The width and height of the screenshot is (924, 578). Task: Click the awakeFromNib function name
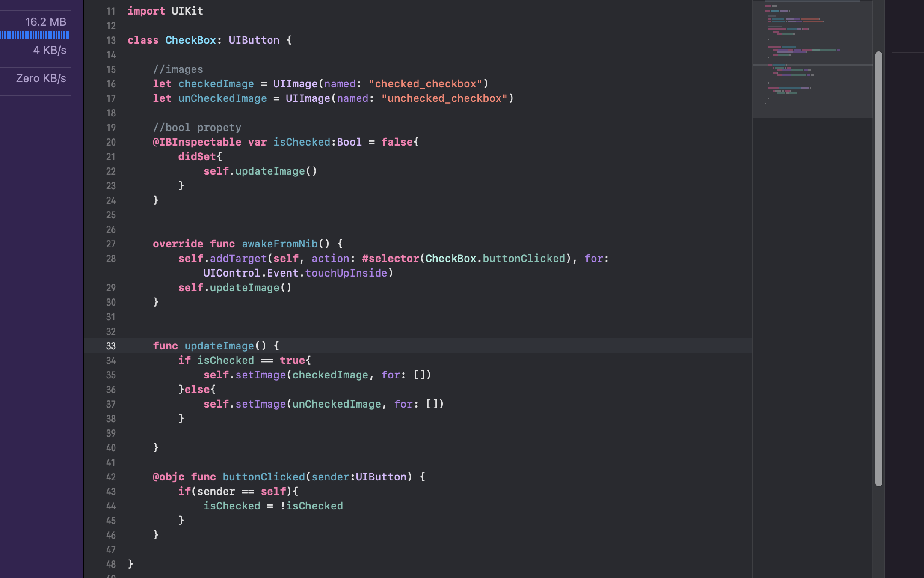click(x=280, y=244)
